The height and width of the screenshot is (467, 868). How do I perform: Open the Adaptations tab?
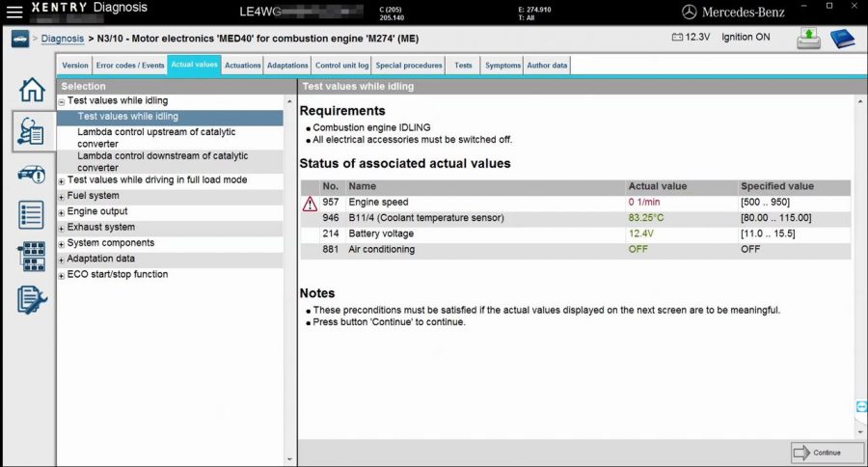point(287,66)
